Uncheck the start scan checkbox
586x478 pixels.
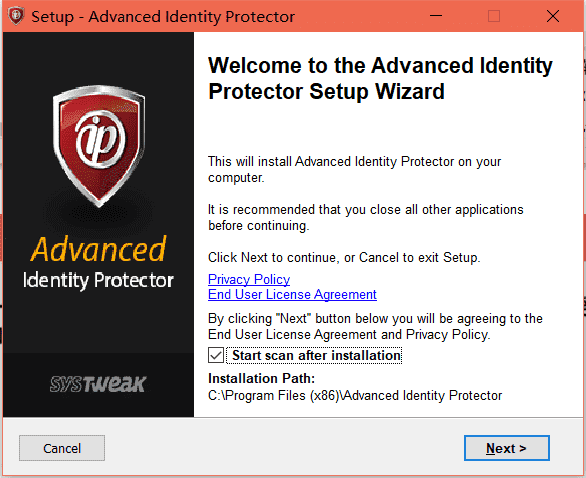(216, 355)
